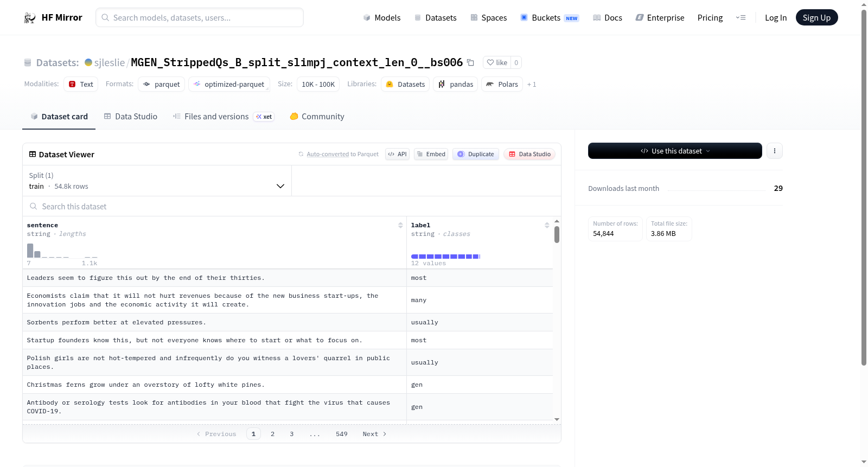Go to page 2 of rows
Viewport: 868px width, 467px height.
[x=272, y=434]
